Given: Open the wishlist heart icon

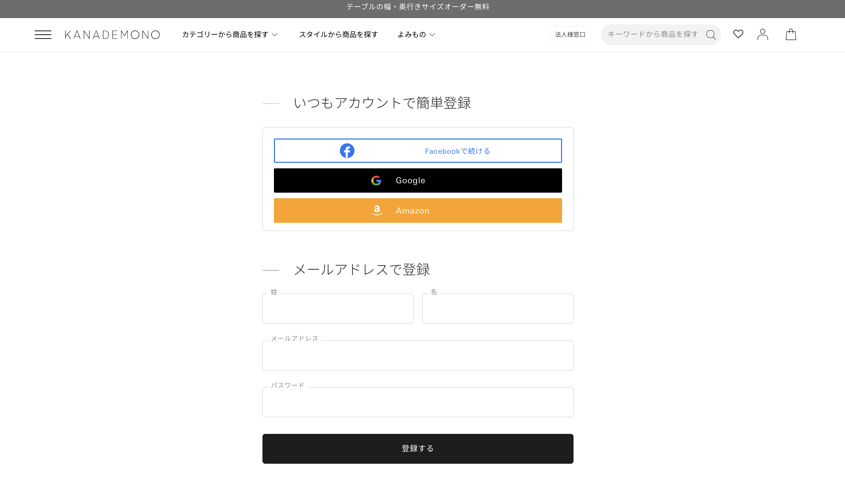Looking at the screenshot, I should tap(738, 34).
